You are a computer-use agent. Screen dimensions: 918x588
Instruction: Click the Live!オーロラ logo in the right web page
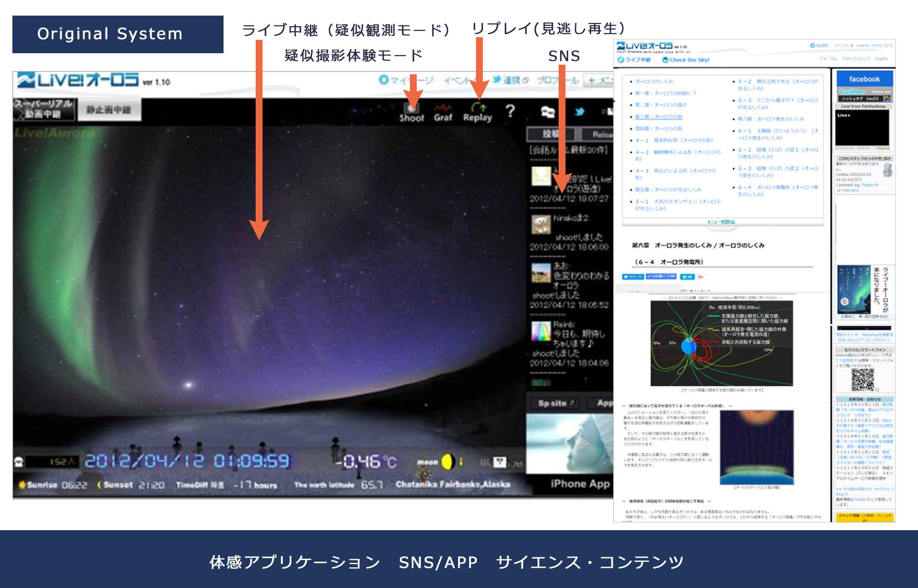click(645, 46)
